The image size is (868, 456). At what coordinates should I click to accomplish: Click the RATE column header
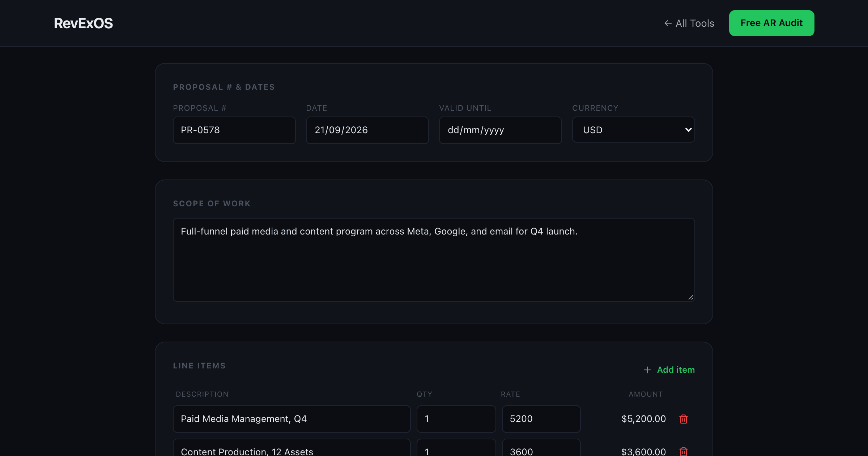(x=510, y=394)
